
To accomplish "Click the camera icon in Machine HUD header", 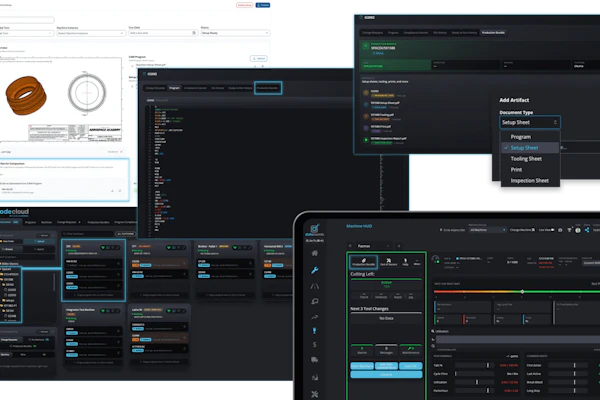I will click(x=560, y=230).
